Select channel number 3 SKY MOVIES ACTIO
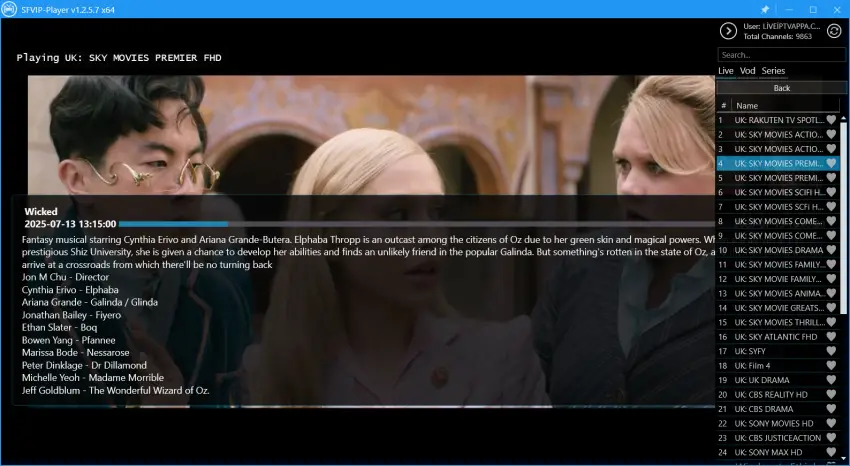Viewport: 850px width, 466px height. (778, 148)
